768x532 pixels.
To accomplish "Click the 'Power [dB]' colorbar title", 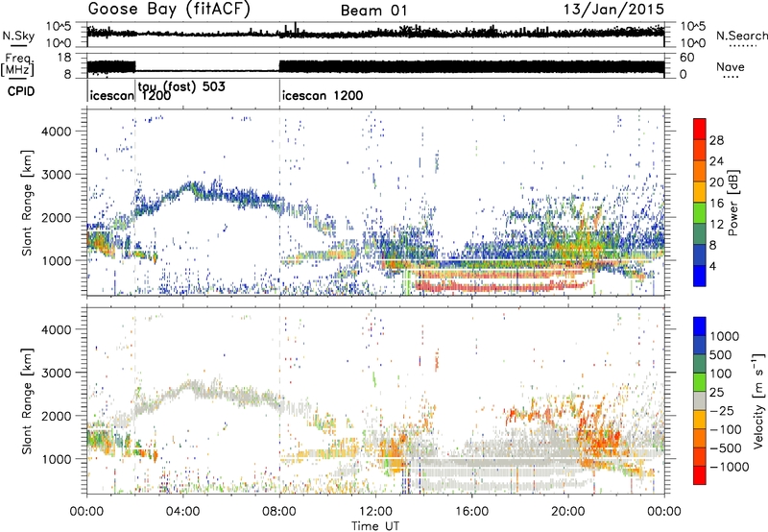I will click(x=732, y=203).
